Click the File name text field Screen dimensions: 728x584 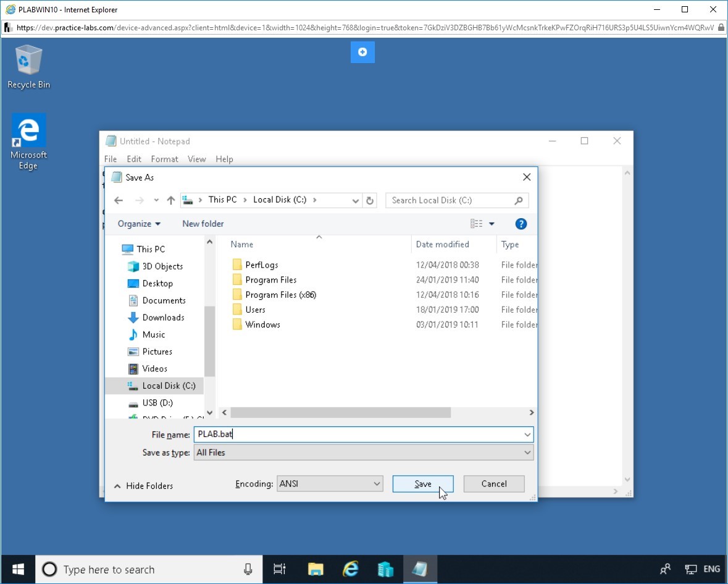click(358, 434)
